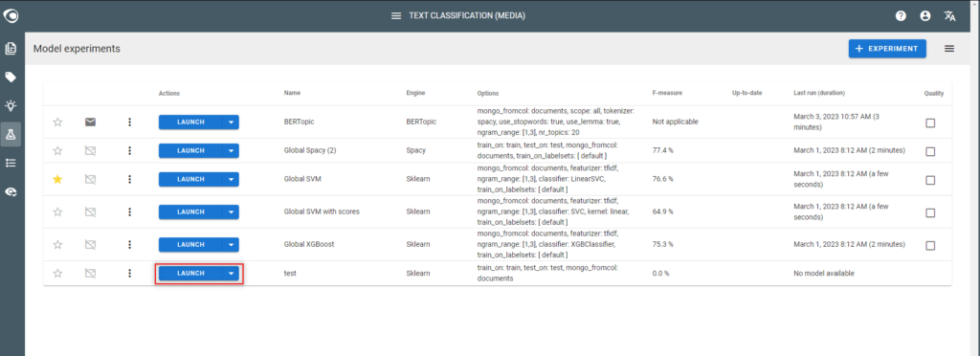This screenshot has width=980, height=356.
Task: Open the language translation icon
Action: [x=950, y=16]
